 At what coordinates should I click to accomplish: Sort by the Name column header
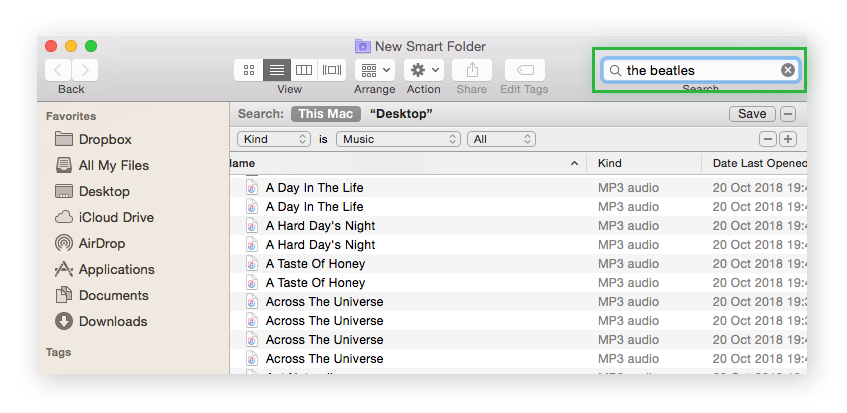(408, 163)
